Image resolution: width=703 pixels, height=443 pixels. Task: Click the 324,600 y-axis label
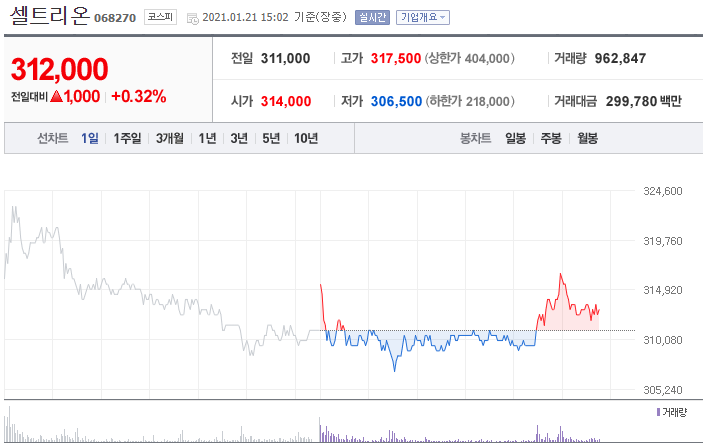tap(663, 191)
